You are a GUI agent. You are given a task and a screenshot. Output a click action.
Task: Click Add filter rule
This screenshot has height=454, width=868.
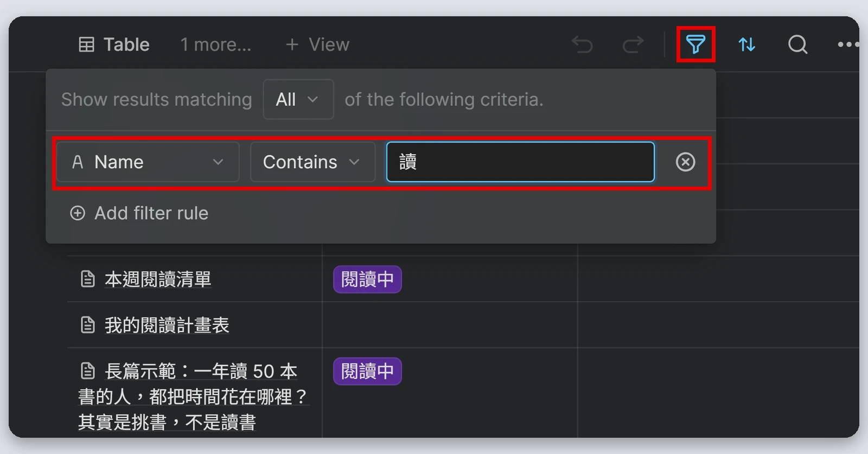pyautogui.click(x=139, y=213)
